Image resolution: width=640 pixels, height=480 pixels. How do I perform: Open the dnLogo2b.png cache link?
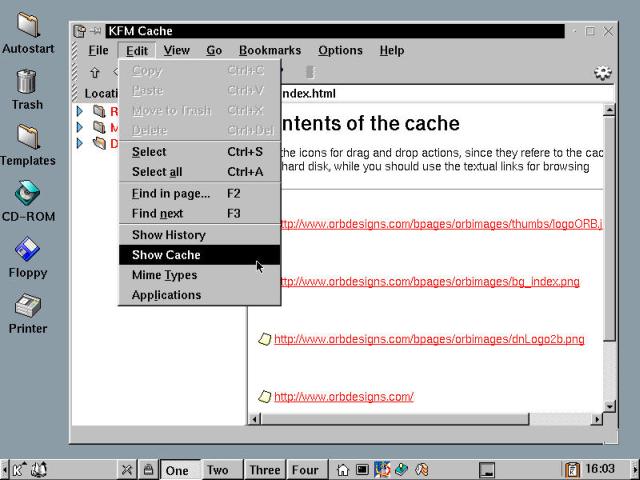pyautogui.click(x=428, y=339)
